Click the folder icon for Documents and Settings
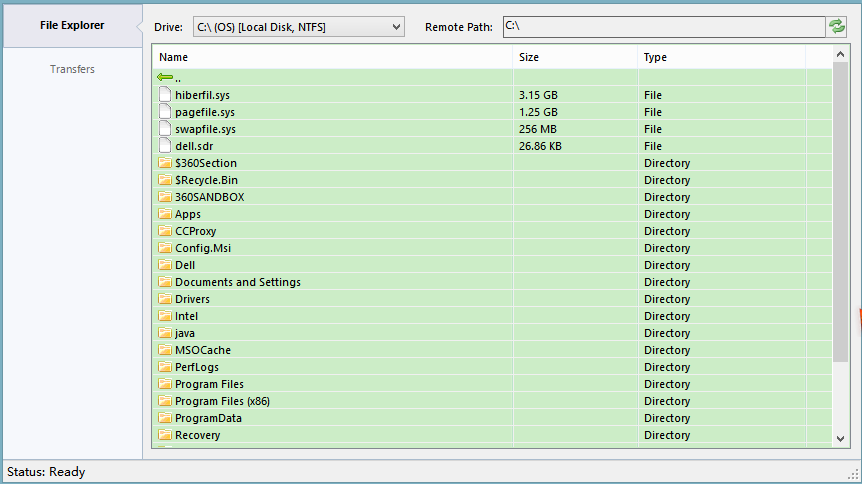The width and height of the screenshot is (862, 484). click(164, 282)
